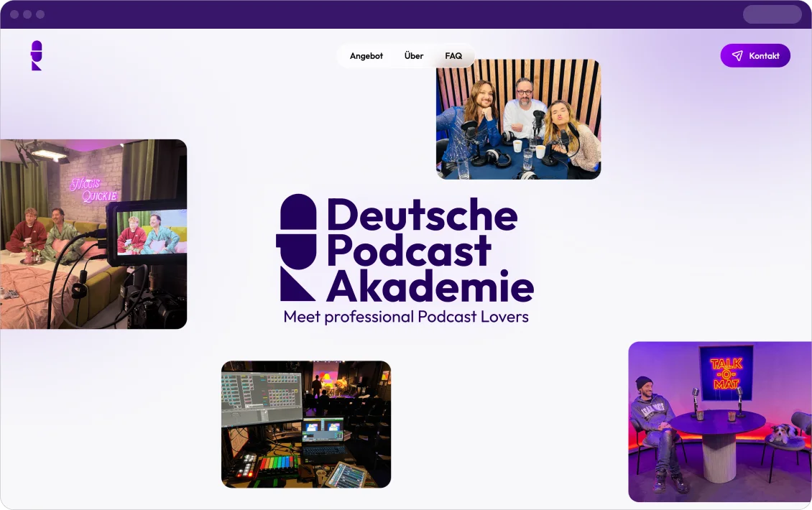This screenshot has width=812, height=510.
Task: Click the paper plane icon in Kontakt
Action: [737, 56]
